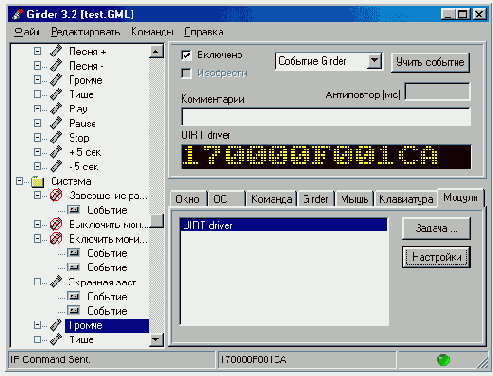Screen dimensions: 493x376
Task: Click the remote icon beside Pause
Action: 56,123
